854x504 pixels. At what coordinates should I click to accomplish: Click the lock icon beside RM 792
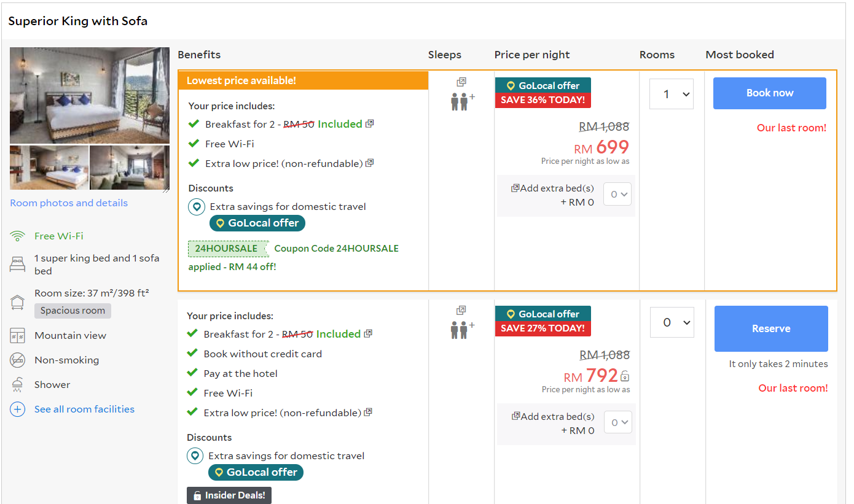[625, 376]
